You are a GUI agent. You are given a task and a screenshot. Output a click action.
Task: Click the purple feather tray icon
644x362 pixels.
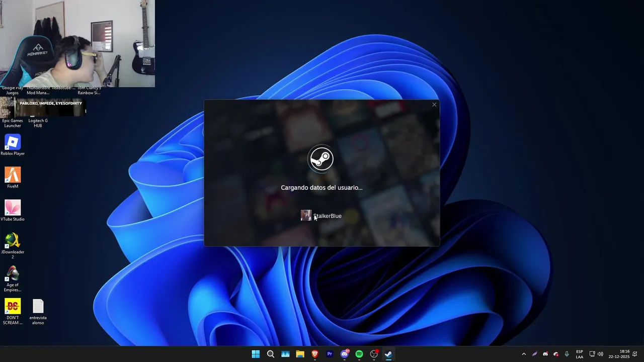[x=534, y=354]
